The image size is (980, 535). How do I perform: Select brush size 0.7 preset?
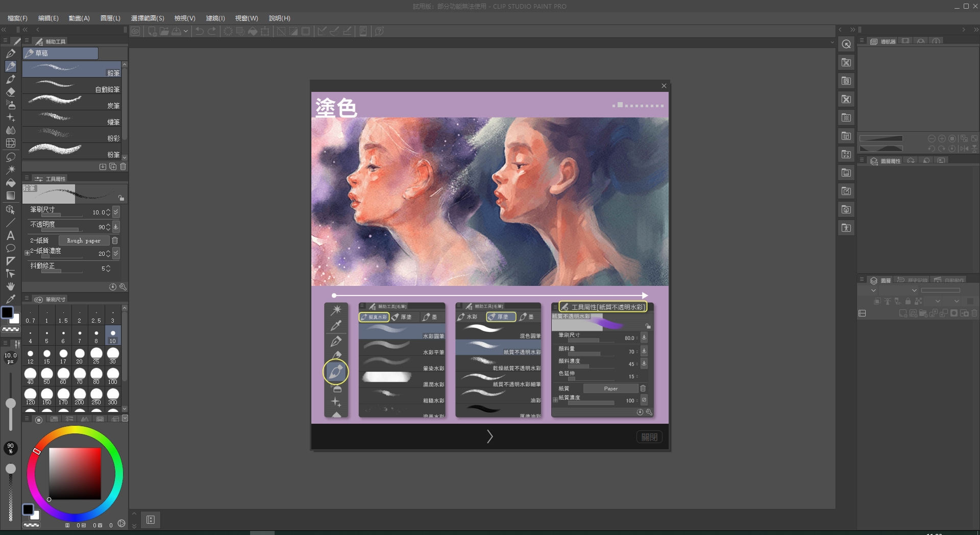(30, 315)
